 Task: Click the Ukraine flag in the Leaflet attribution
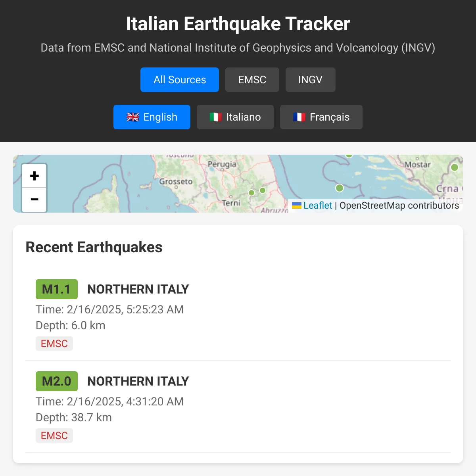click(297, 205)
